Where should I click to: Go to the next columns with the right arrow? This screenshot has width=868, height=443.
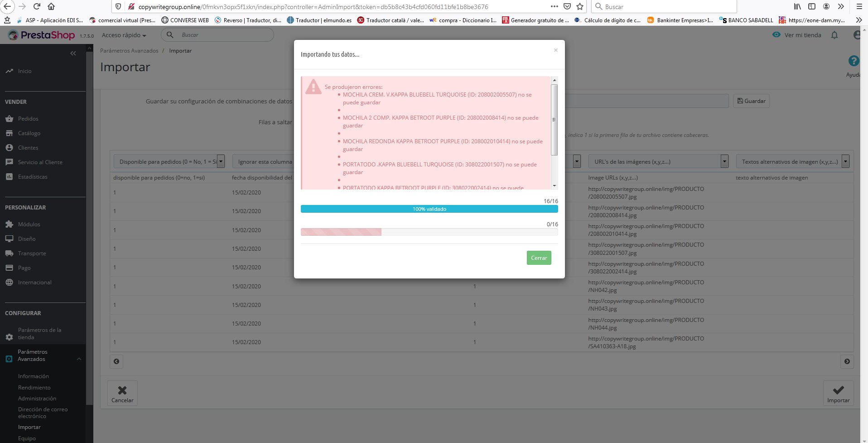click(x=847, y=361)
